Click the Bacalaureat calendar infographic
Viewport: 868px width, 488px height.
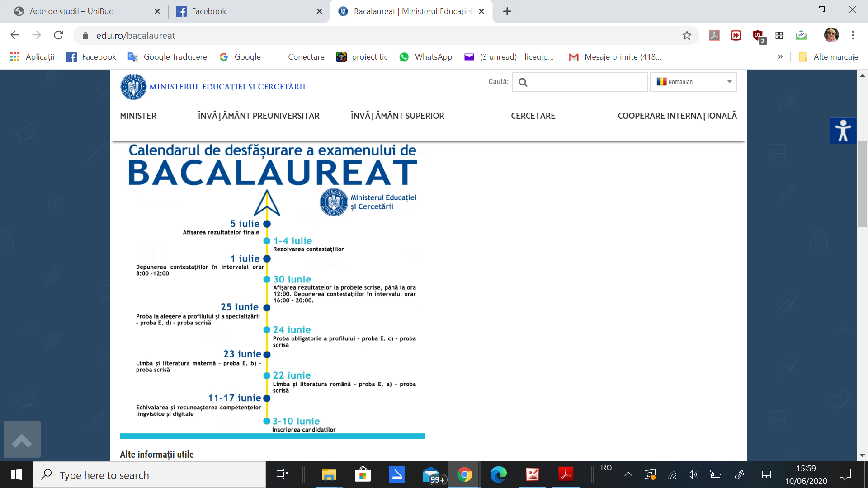click(272, 291)
